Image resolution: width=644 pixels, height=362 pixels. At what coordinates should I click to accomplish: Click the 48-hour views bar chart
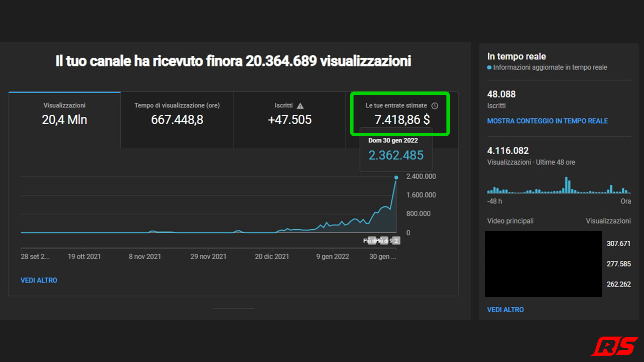559,185
